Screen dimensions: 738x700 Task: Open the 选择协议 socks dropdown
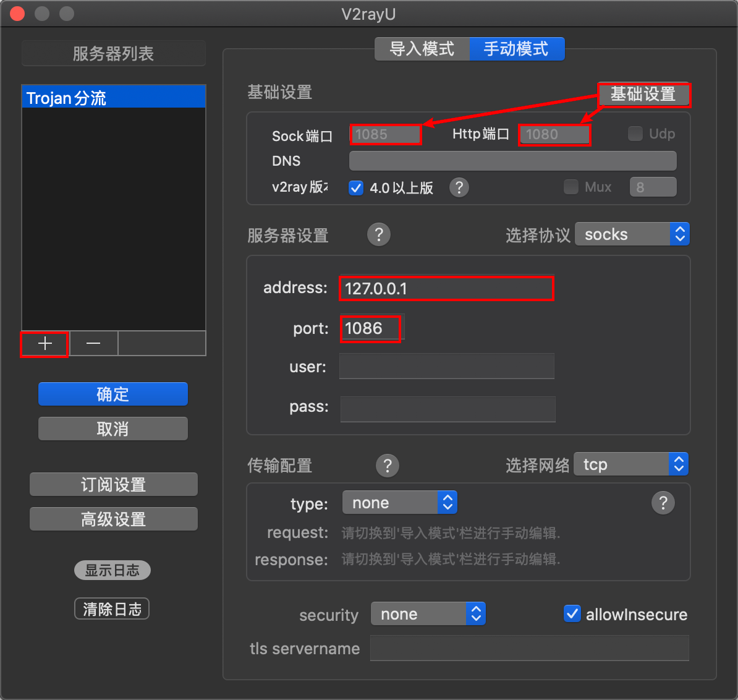click(x=632, y=234)
